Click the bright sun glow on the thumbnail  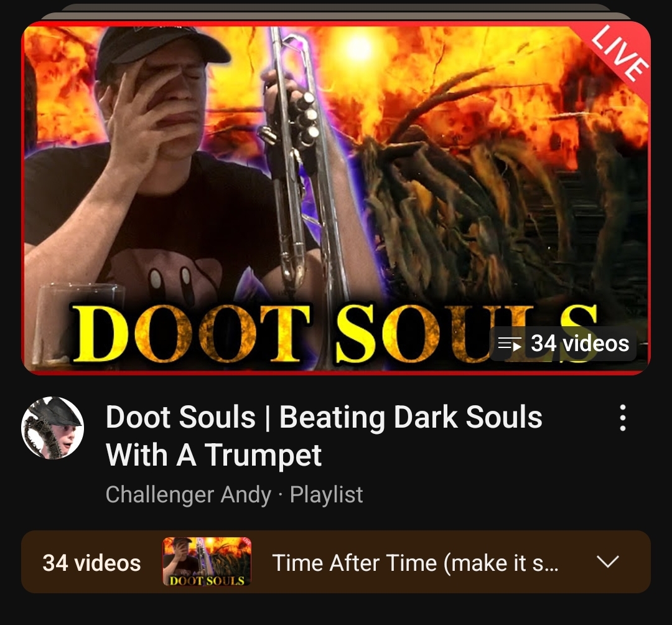pyautogui.click(x=358, y=47)
